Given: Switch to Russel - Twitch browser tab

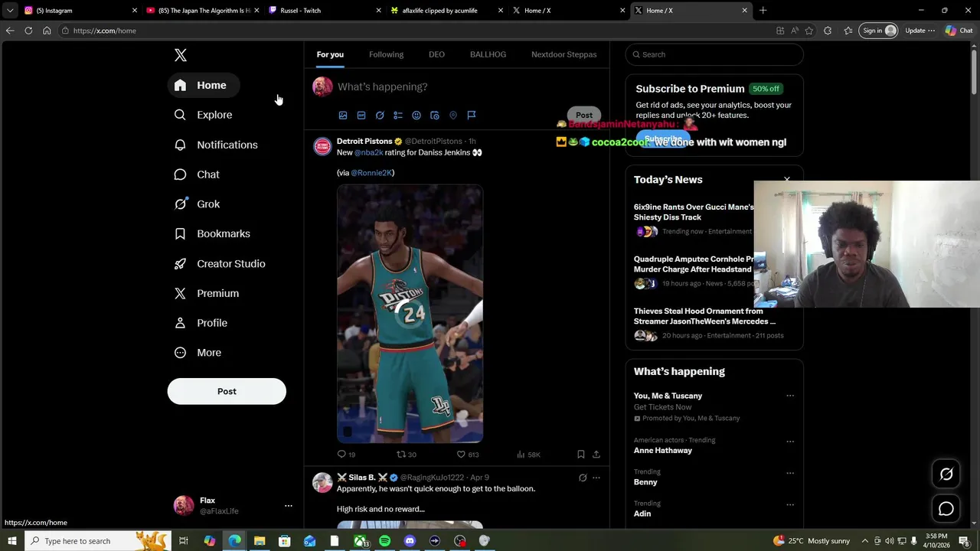Looking at the screenshot, I should tap(325, 11).
